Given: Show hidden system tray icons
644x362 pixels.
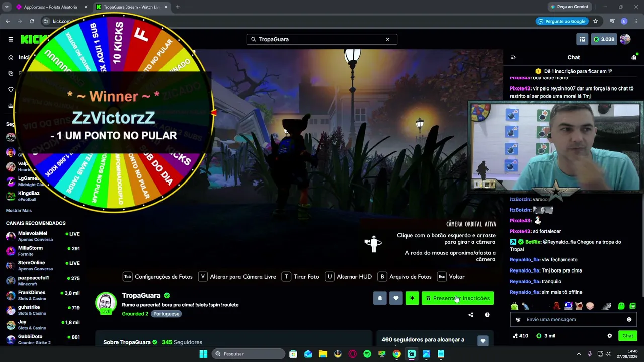Looking at the screenshot, I should (579, 354).
